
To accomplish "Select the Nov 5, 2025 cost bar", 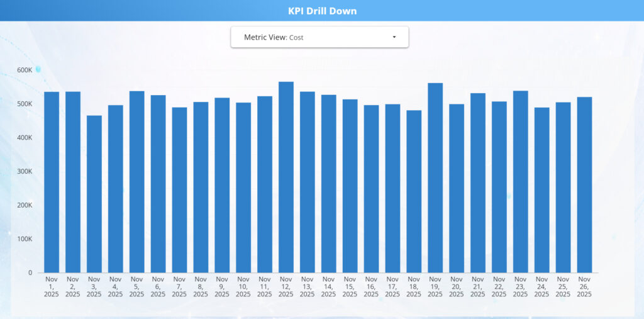I will pyautogui.click(x=137, y=182).
